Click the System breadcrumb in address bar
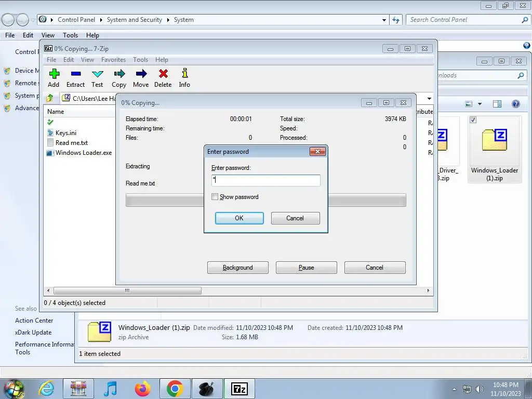 click(184, 20)
